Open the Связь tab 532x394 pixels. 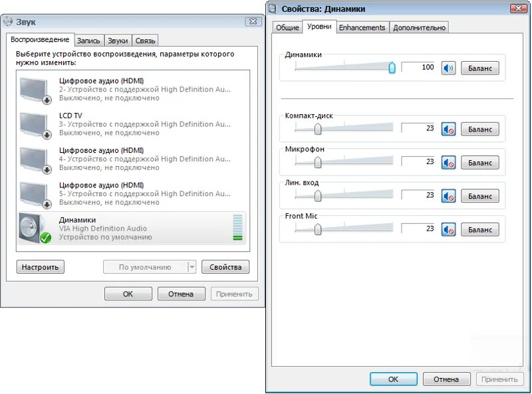click(145, 41)
